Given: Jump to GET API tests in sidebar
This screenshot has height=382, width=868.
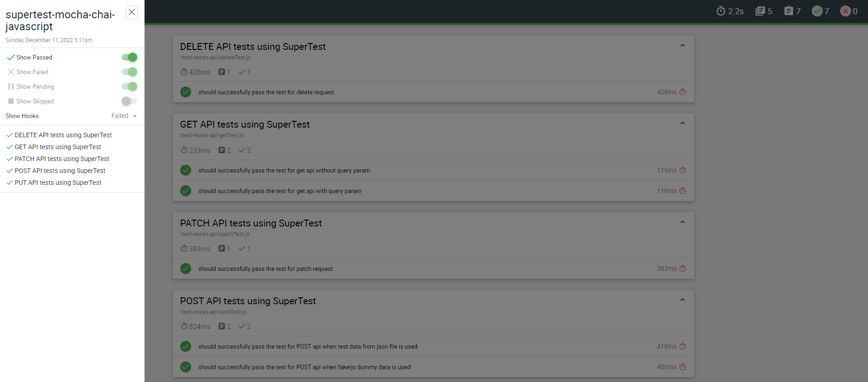Looking at the screenshot, I should (x=58, y=147).
